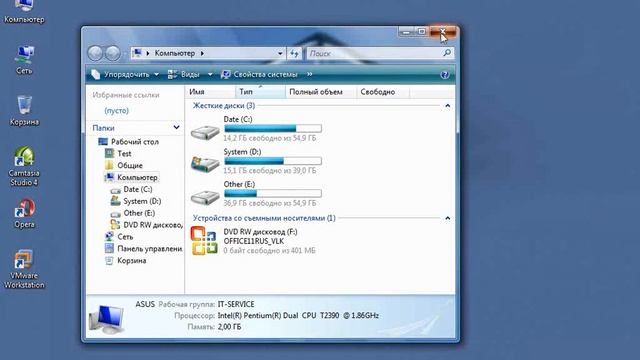Click Избранные ссылки heading

click(x=126, y=95)
